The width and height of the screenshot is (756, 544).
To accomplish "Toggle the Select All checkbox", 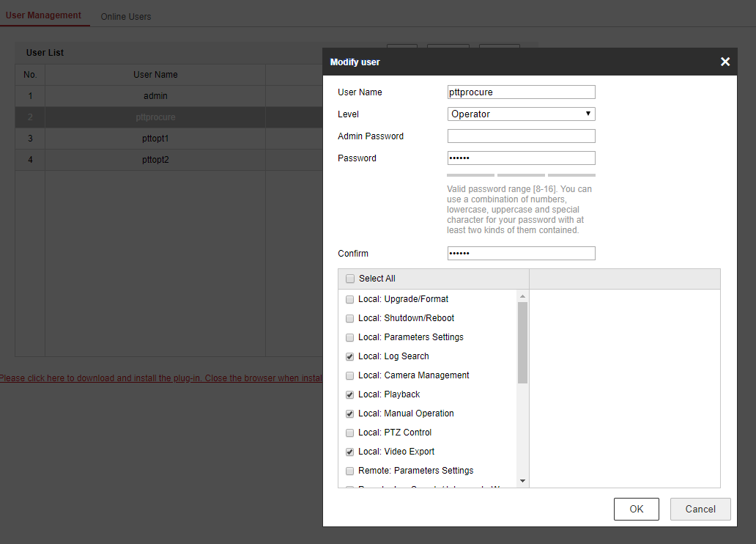I will (350, 279).
